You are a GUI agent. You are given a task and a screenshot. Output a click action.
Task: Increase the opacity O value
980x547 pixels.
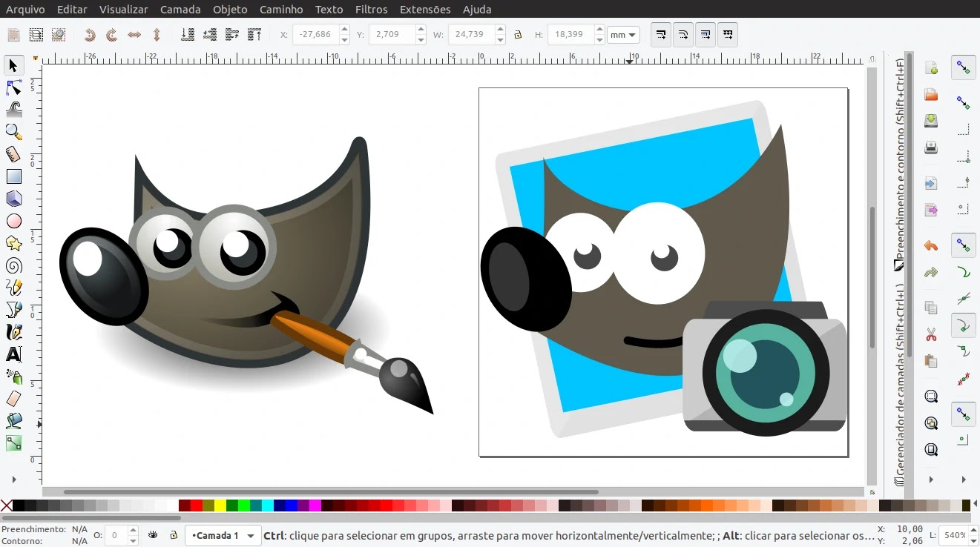tap(133, 531)
